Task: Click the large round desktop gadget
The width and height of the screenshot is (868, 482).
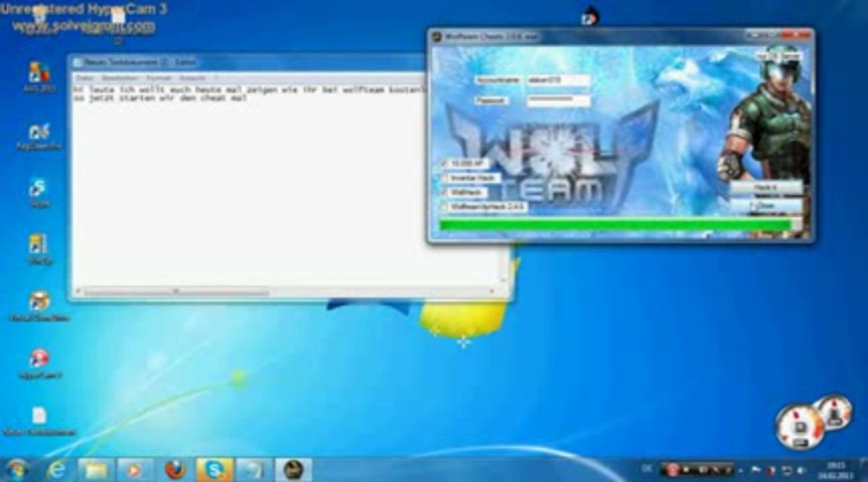Action: coord(800,426)
